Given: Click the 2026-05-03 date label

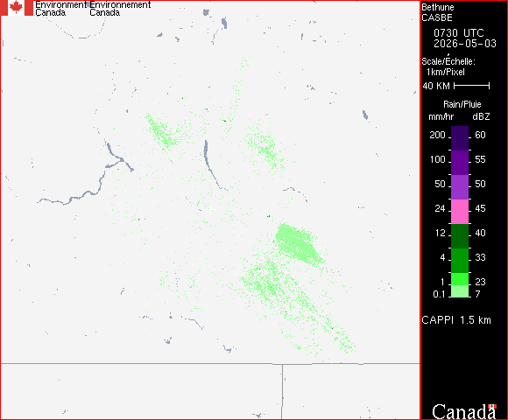Looking at the screenshot, I should click(465, 44).
